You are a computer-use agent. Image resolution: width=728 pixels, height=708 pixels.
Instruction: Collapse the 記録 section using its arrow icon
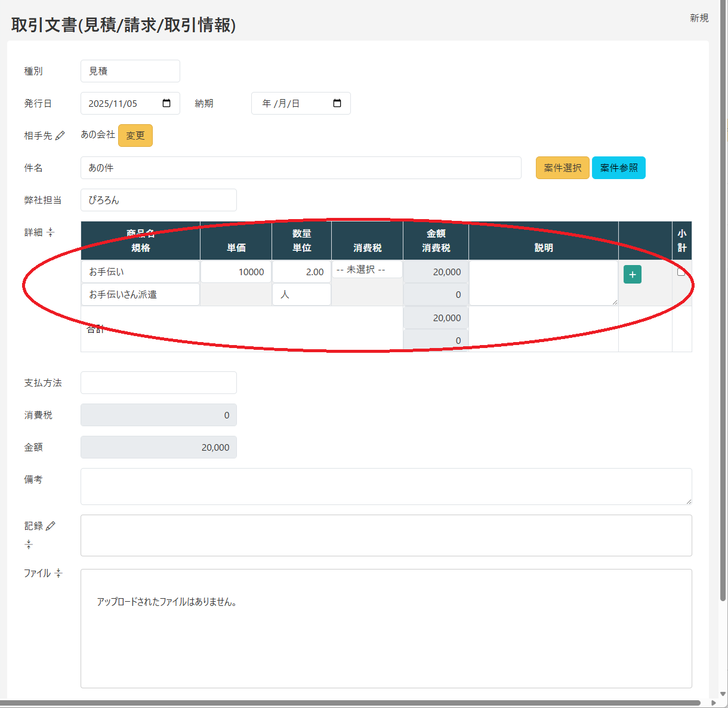tap(28, 544)
